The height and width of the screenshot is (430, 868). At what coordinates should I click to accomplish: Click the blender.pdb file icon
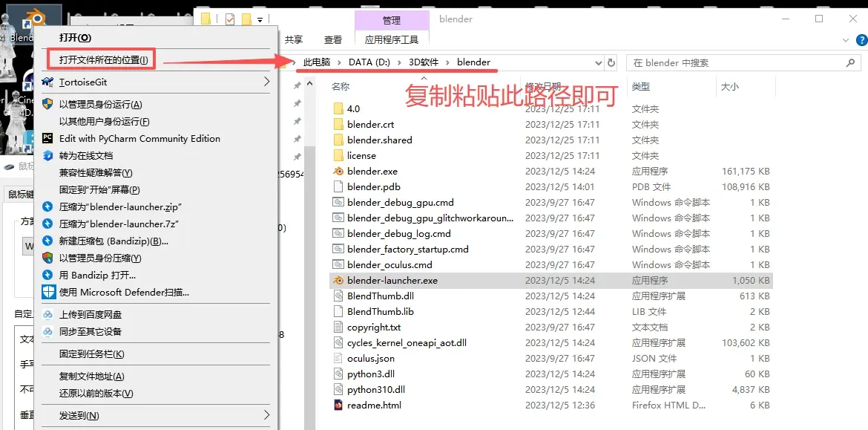click(338, 186)
